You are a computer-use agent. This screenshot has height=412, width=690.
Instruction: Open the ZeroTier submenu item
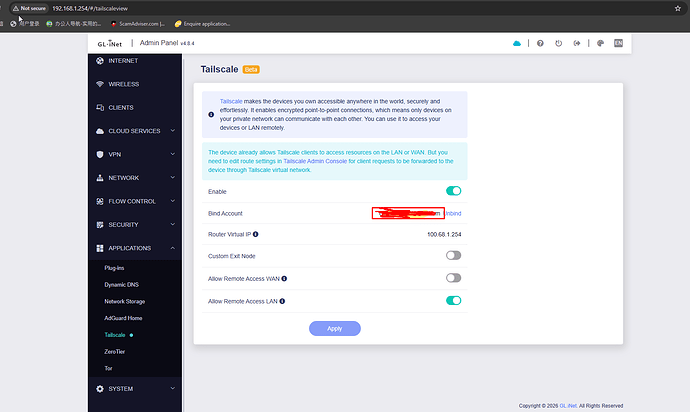[x=115, y=352]
